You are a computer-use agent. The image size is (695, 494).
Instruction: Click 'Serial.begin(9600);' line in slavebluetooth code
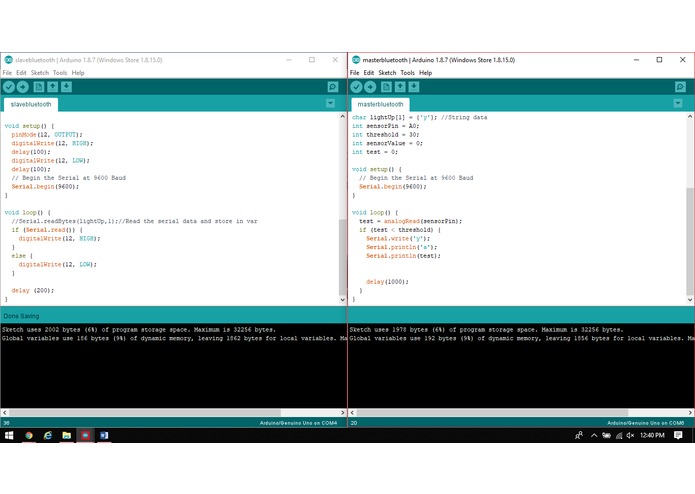click(x=45, y=187)
